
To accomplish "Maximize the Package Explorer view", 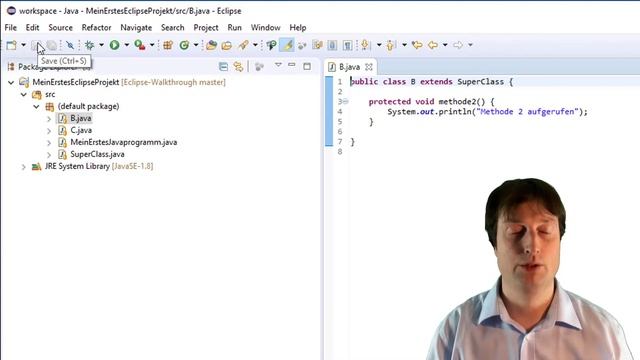I will (x=307, y=66).
